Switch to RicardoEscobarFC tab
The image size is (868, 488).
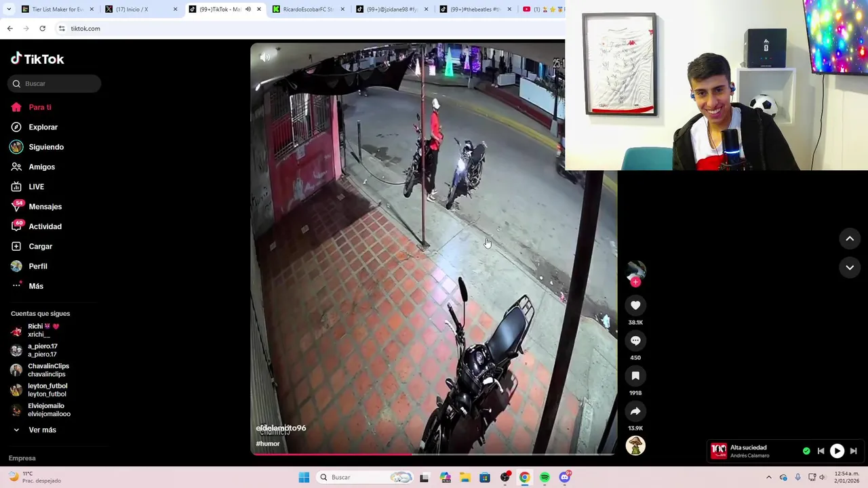point(307,9)
